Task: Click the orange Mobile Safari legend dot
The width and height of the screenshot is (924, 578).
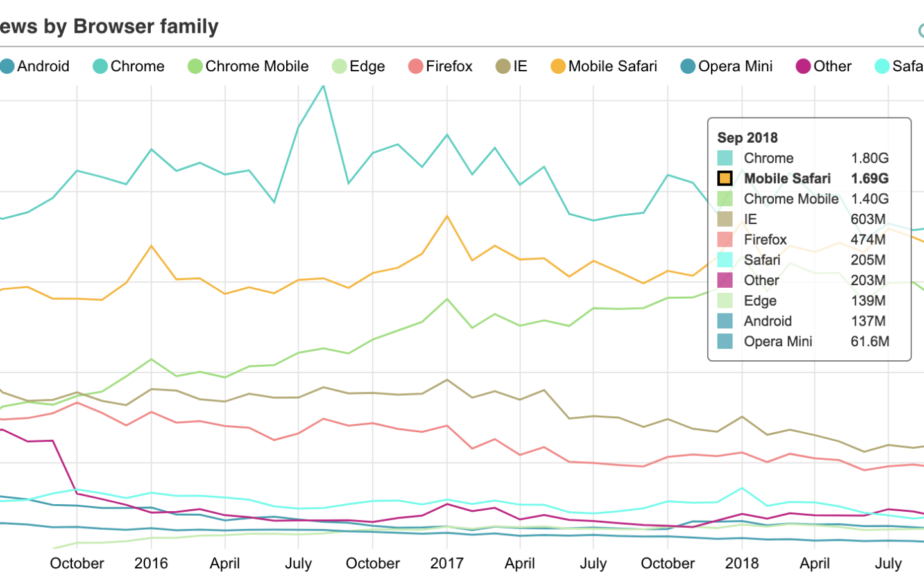Action: 558,66
